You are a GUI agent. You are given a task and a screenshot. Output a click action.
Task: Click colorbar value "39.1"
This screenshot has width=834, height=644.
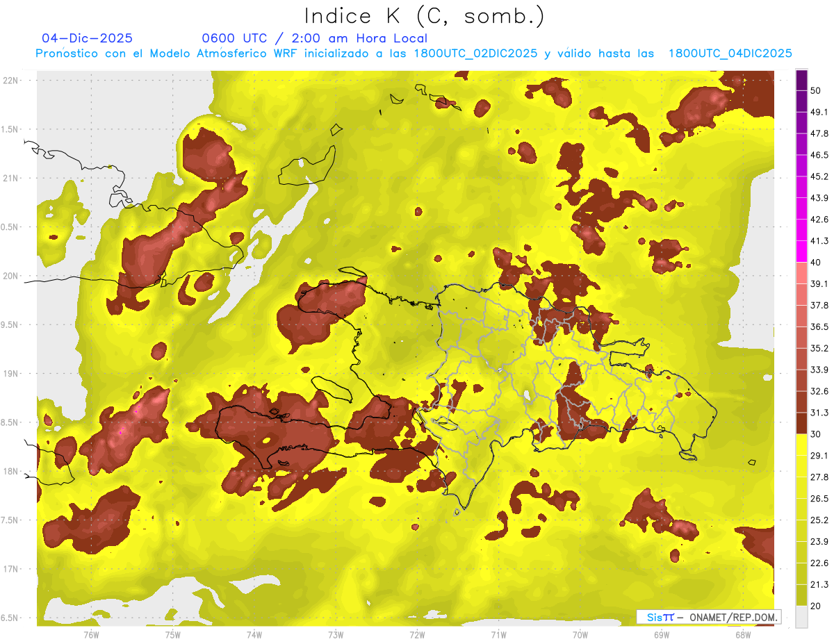819,283
